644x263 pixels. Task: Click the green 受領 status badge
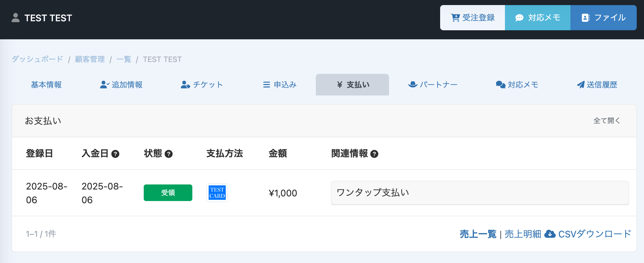[168, 193]
